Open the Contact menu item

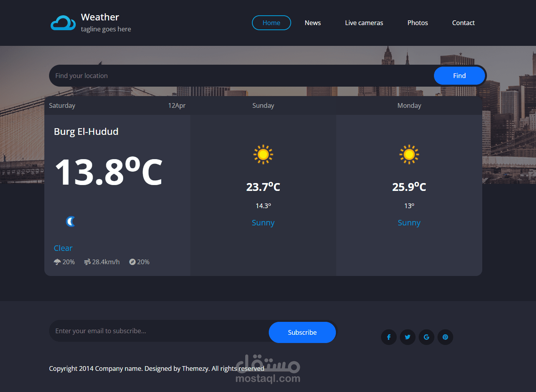coord(463,23)
